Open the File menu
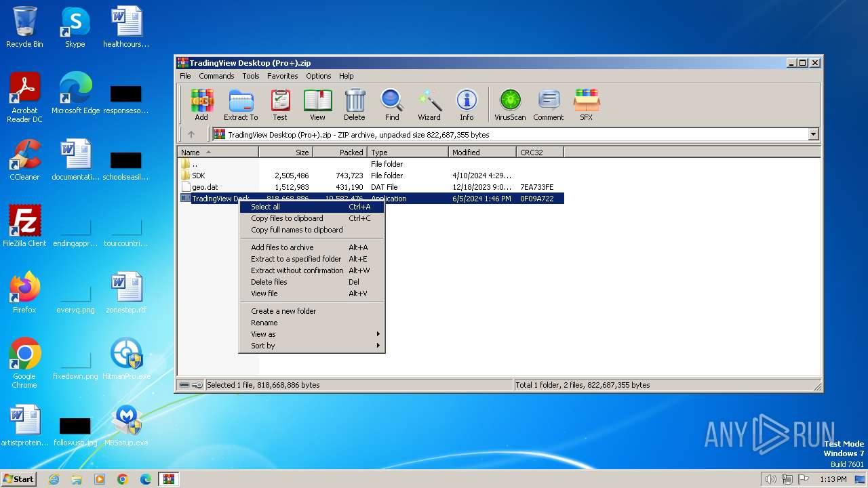This screenshot has width=868, height=488. [185, 76]
